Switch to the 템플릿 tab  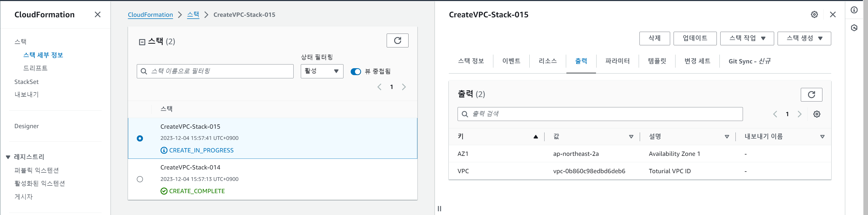(657, 61)
